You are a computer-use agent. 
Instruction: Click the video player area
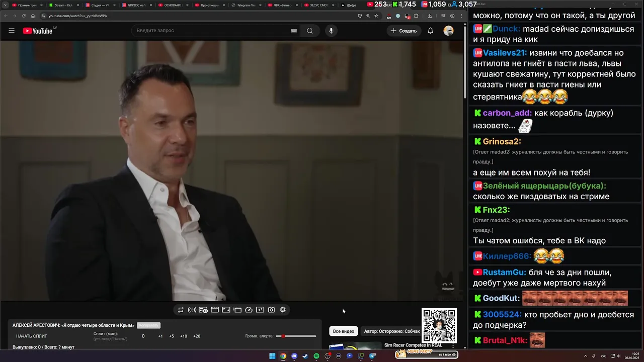tap(231, 171)
